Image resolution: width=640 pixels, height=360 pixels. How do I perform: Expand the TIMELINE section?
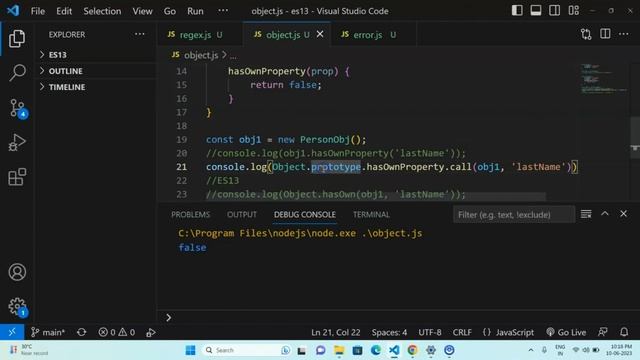[x=97, y=87]
